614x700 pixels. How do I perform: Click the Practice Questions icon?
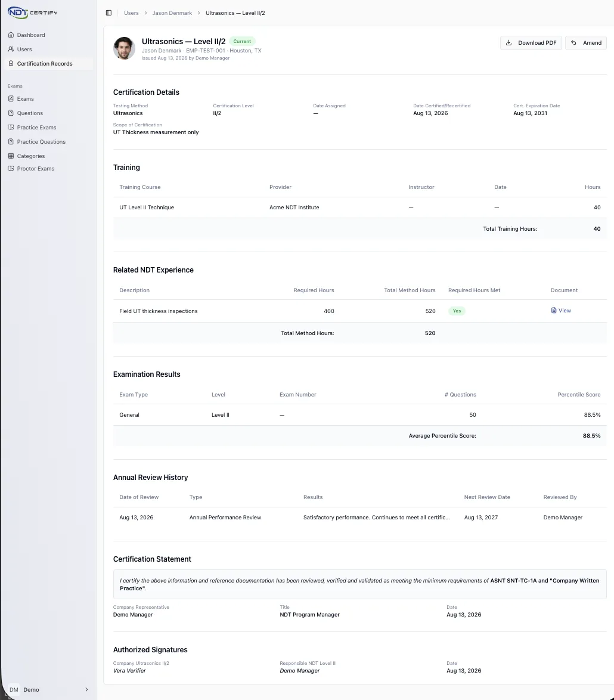(11, 141)
